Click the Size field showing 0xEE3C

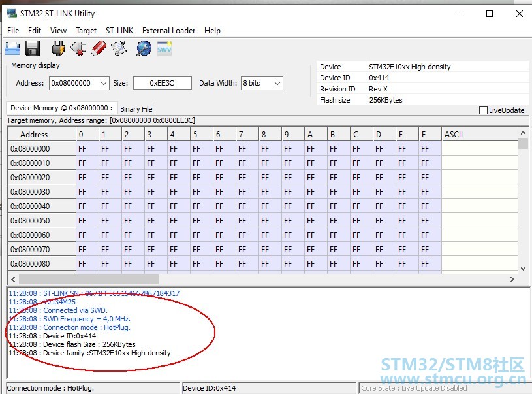pyautogui.click(x=162, y=83)
